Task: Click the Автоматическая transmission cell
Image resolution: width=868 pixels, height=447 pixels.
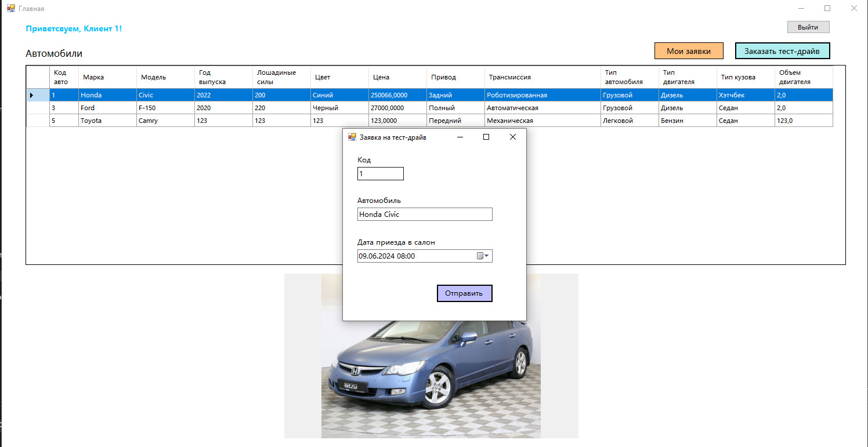Action: pyautogui.click(x=542, y=108)
